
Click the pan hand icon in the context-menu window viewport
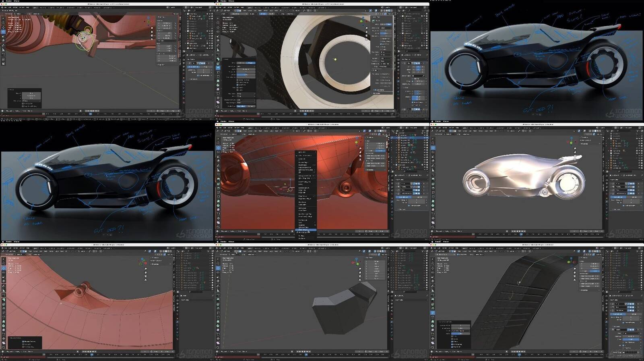tap(360, 152)
